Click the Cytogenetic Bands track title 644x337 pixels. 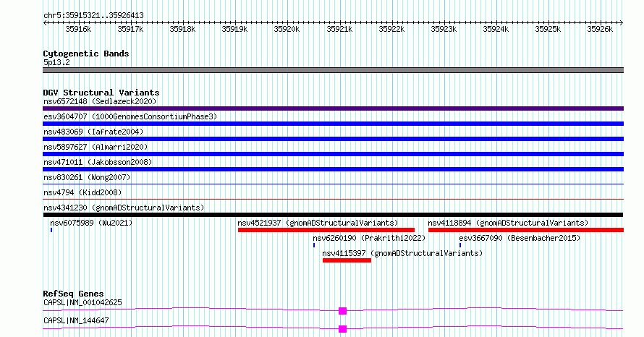86,54
